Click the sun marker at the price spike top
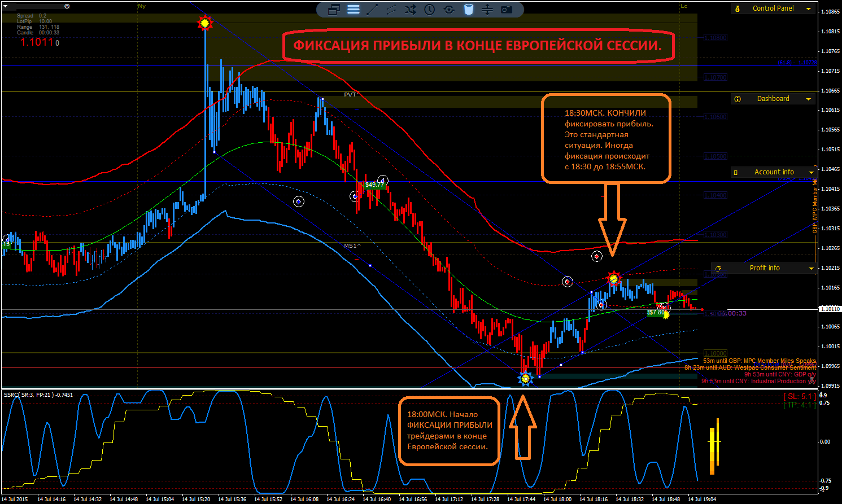The image size is (842, 504). [205, 23]
